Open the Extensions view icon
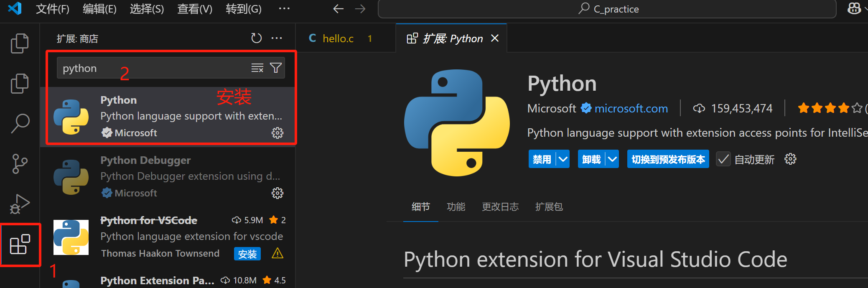The width and height of the screenshot is (868, 288). pyautogui.click(x=20, y=245)
